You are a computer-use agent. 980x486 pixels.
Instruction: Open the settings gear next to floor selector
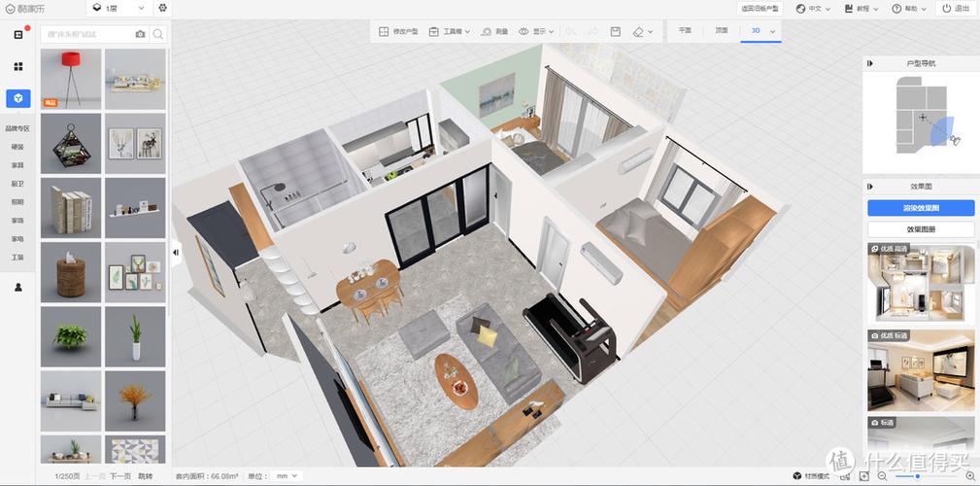coord(162,8)
